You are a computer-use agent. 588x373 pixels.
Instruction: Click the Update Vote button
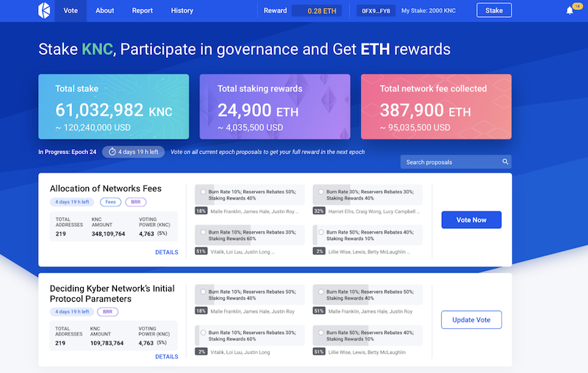coord(471,319)
